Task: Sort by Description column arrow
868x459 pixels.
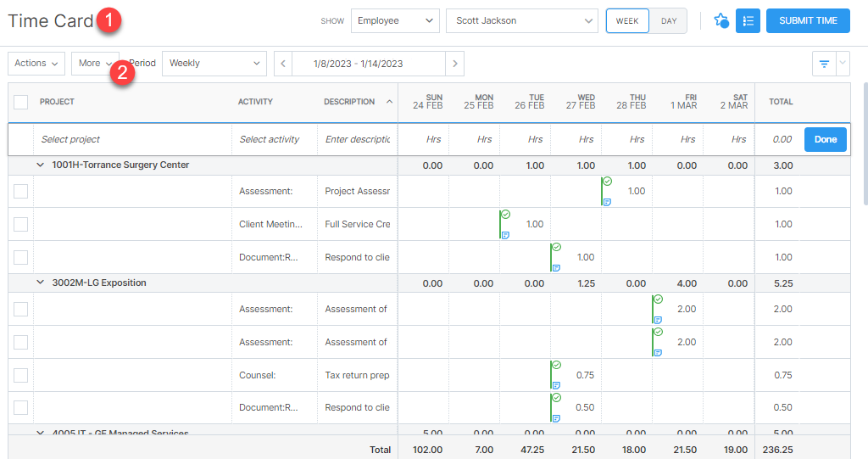Action: pos(389,102)
